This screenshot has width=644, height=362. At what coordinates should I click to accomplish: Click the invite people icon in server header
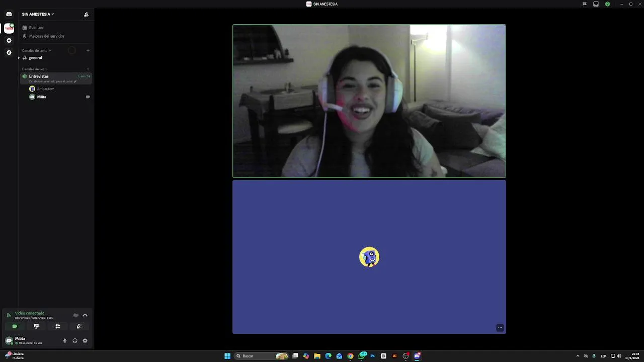coord(86,14)
